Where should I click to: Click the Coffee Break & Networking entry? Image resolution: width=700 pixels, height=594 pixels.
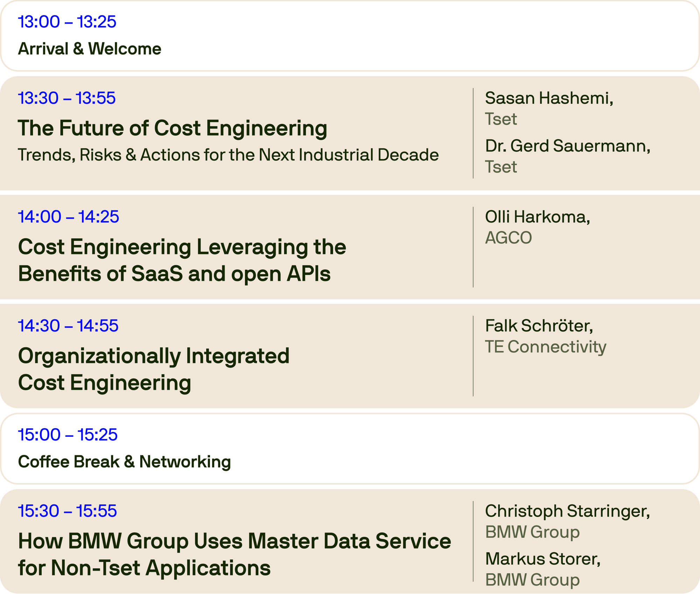pyautogui.click(x=124, y=462)
